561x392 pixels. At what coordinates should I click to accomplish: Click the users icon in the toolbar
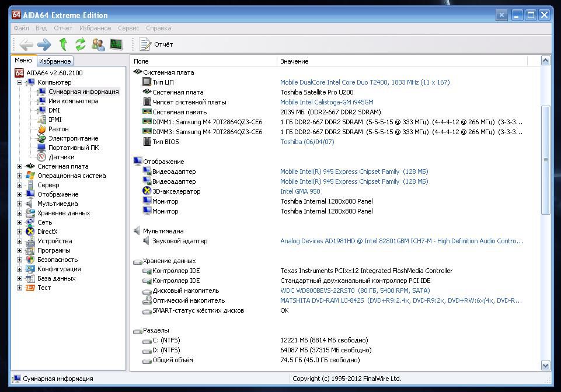pyautogui.click(x=98, y=44)
